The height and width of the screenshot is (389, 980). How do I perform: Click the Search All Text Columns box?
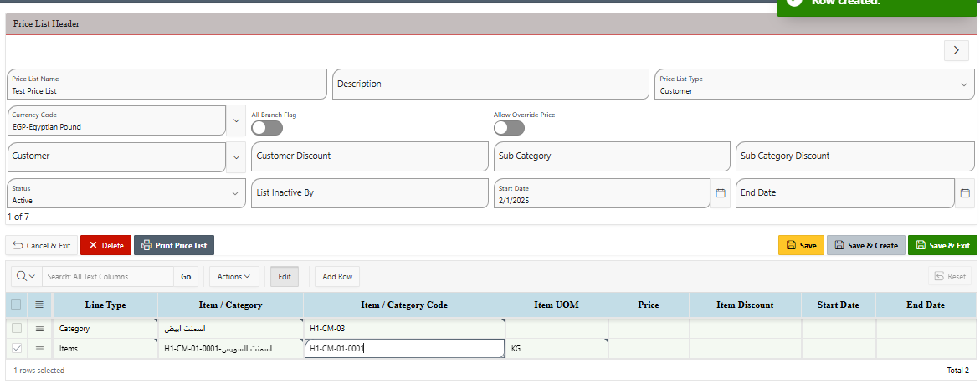coord(107,277)
